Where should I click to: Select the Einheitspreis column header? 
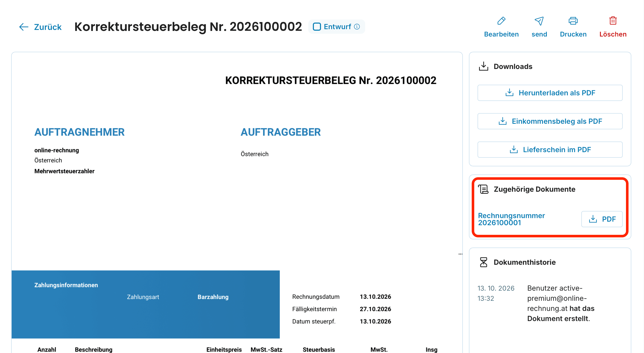[x=224, y=349]
